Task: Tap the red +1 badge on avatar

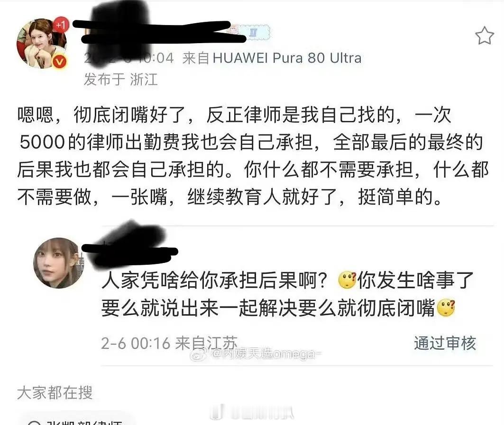Action: (60, 25)
